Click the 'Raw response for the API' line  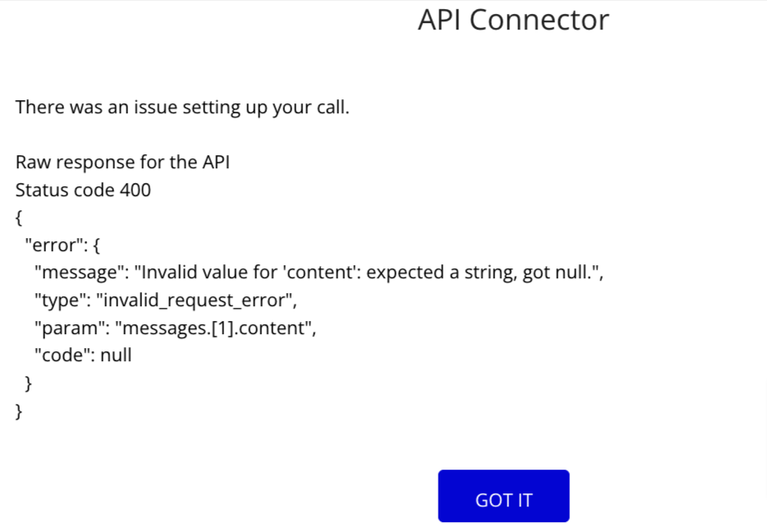(122, 163)
